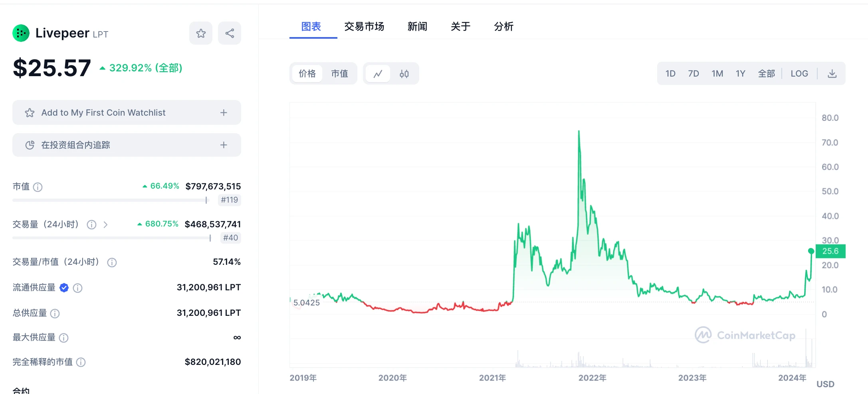Download the chart data
Screen dimensions: 868x394
pos(833,73)
